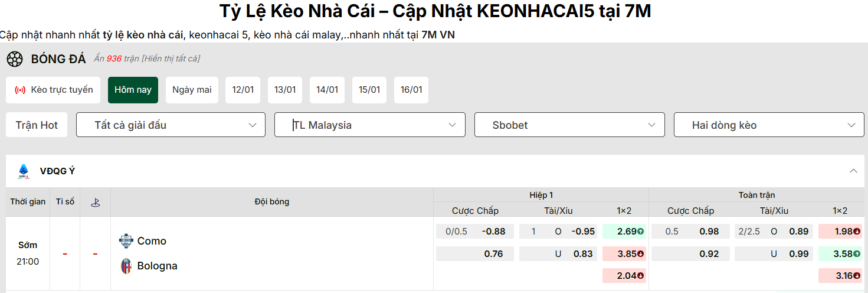This screenshot has width=868, height=293.
Task: Click the full-match handicap odds 0.98
Action: point(709,232)
